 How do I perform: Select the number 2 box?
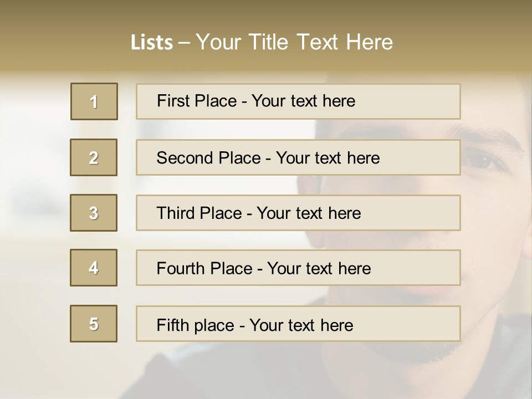tap(94, 157)
